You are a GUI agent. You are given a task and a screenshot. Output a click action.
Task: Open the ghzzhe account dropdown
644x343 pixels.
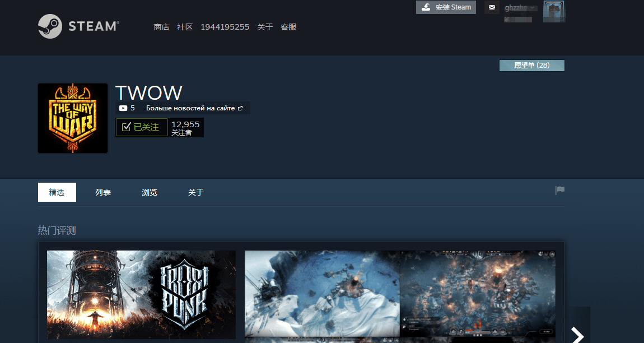[520, 8]
